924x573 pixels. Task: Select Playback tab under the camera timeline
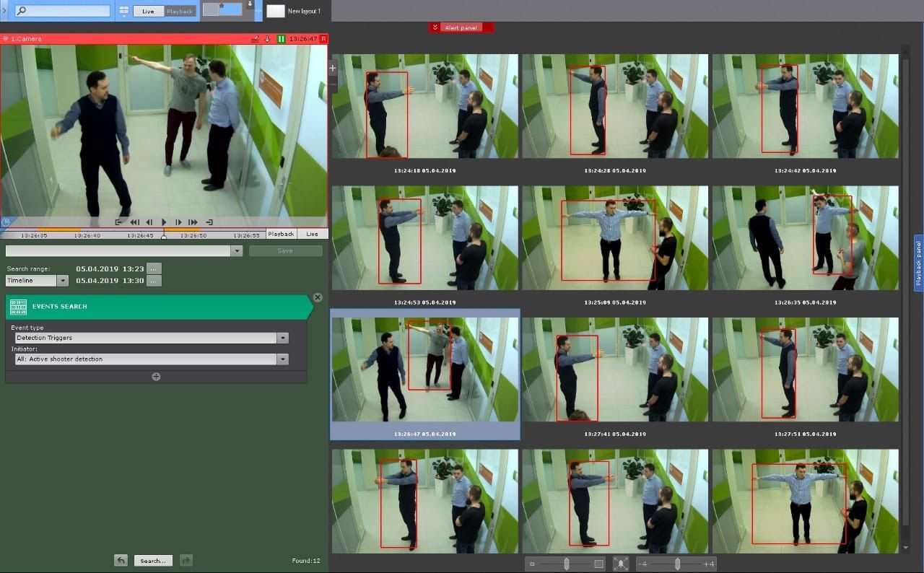click(x=282, y=234)
